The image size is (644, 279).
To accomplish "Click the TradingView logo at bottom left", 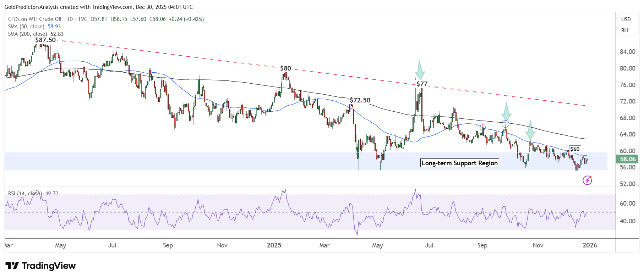I will pos(40,266).
